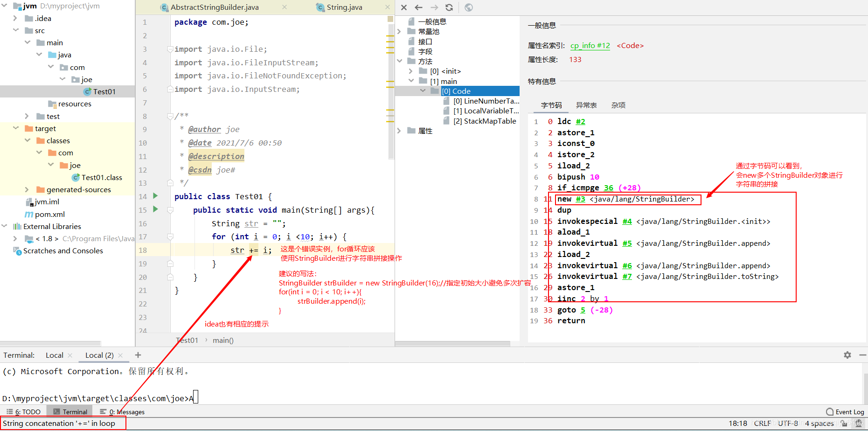868x431 pixels.
Task: Close the String.java editor tab
Action: coord(388,7)
